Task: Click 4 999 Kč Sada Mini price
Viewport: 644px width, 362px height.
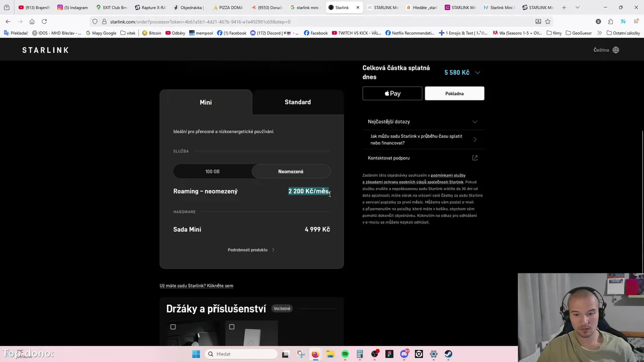Action: pos(317,229)
